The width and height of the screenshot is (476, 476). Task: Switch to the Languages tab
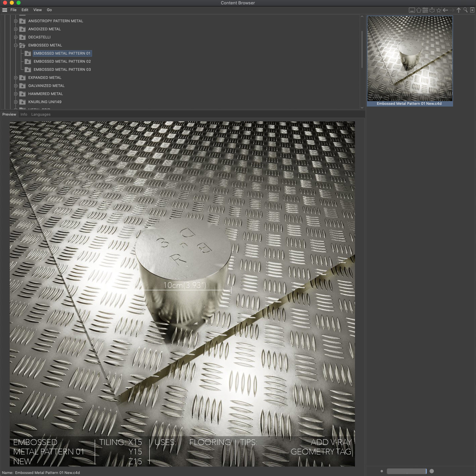coord(41,114)
